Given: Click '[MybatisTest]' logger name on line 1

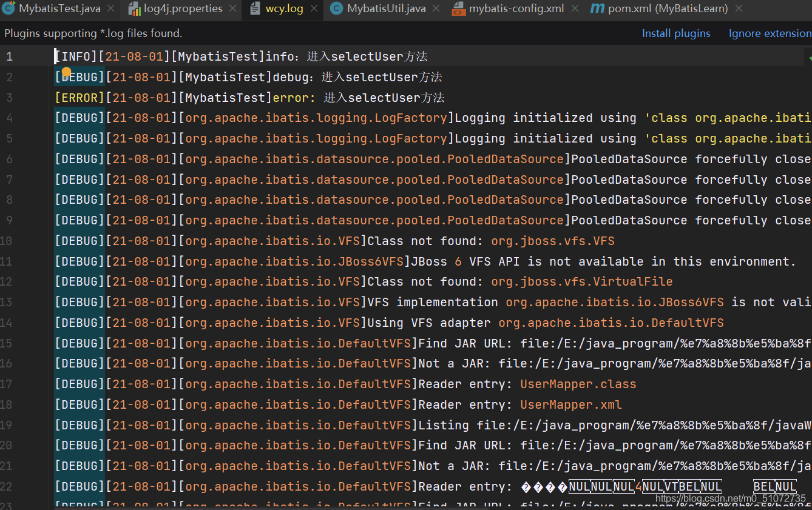Looking at the screenshot, I should coord(218,56).
